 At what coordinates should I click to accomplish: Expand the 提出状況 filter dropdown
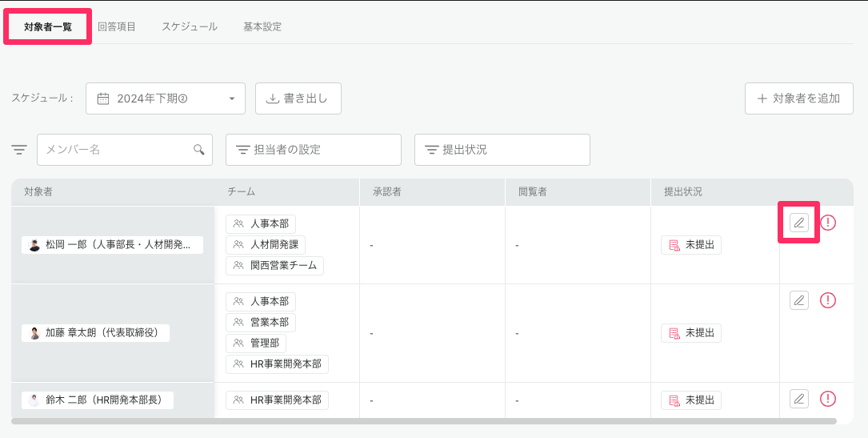click(502, 150)
